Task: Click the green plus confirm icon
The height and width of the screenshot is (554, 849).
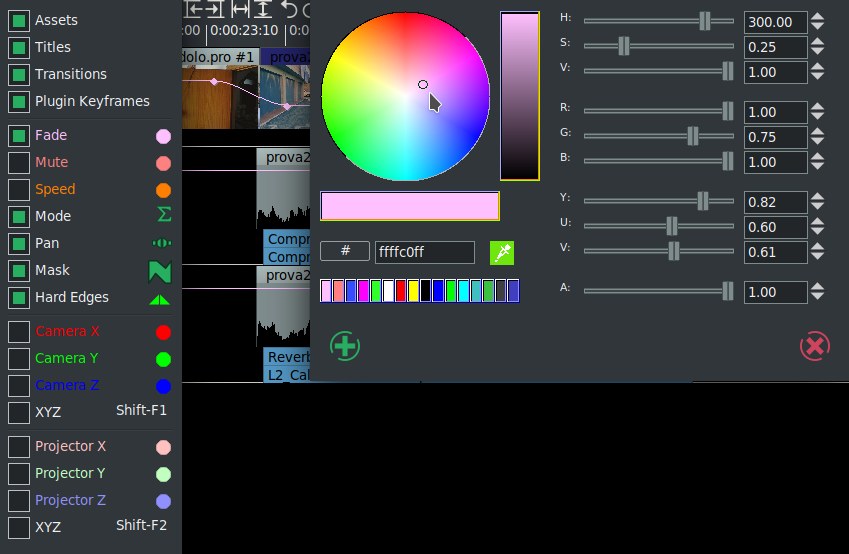Action: click(345, 346)
